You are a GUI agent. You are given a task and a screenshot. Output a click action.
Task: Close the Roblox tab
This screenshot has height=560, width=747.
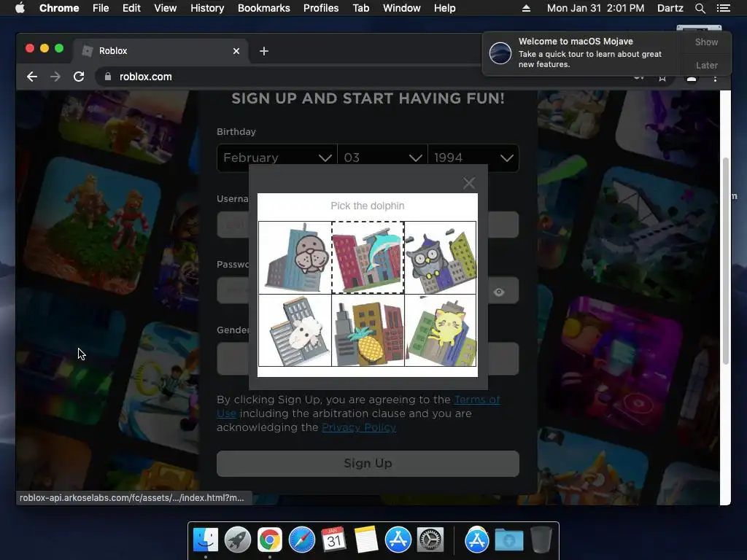(x=236, y=51)
